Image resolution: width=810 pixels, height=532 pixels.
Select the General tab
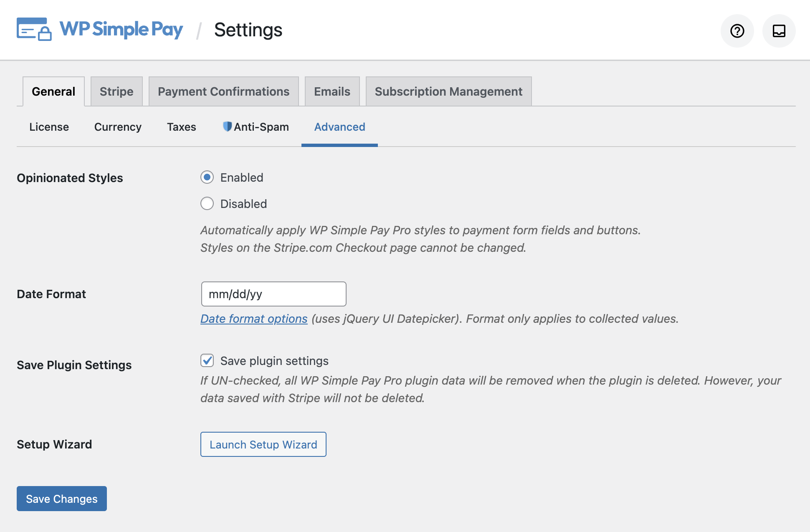pyautogui.click(x=53, y=91)
